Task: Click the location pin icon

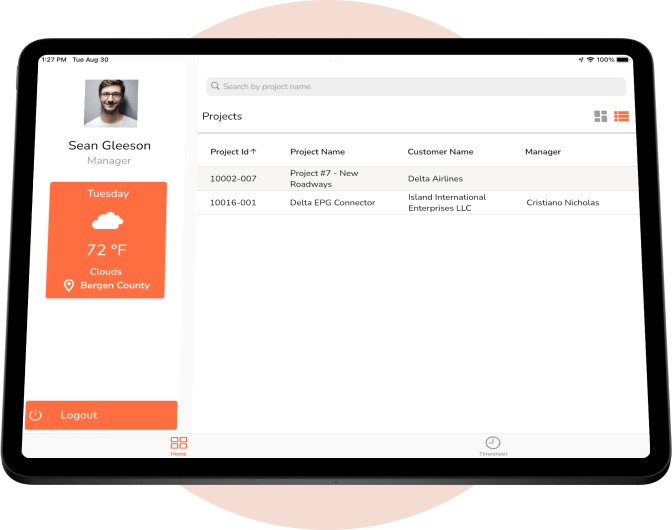Action: (69, 286)
